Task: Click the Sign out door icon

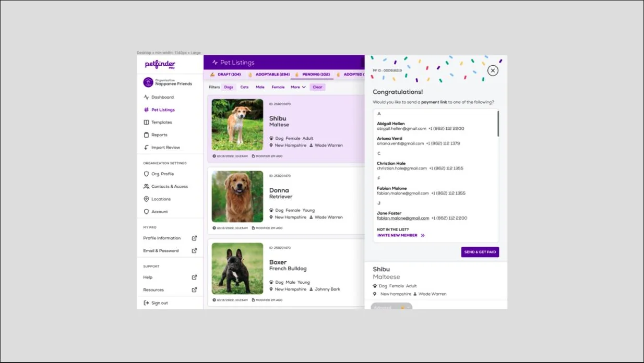Action: (x=146, y=302)
